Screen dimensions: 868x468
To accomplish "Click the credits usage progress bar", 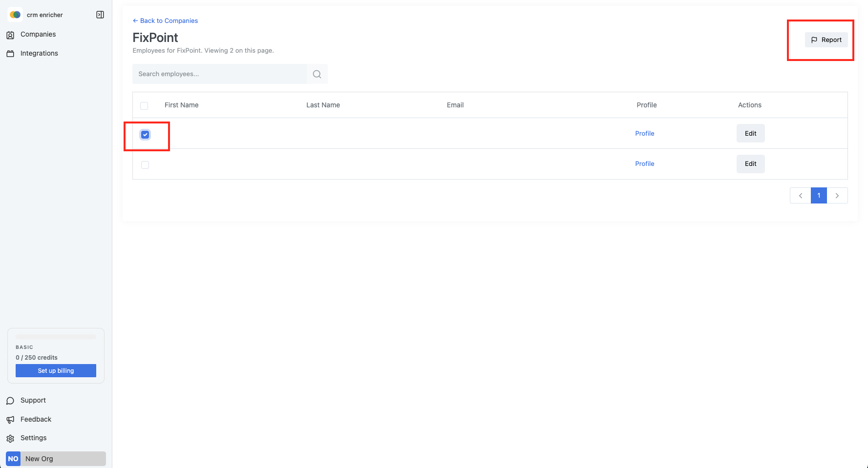I will (x=56, y=337).
